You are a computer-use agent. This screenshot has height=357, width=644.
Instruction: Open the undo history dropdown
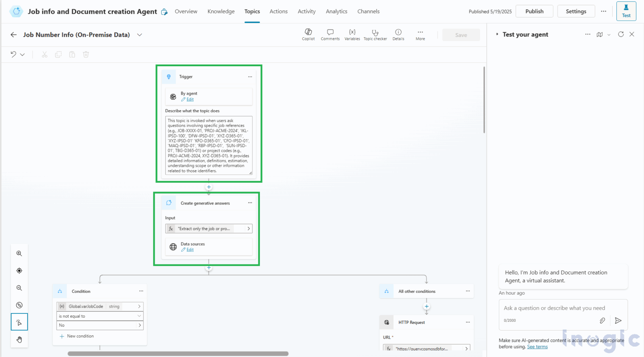(x=23, y=54)
